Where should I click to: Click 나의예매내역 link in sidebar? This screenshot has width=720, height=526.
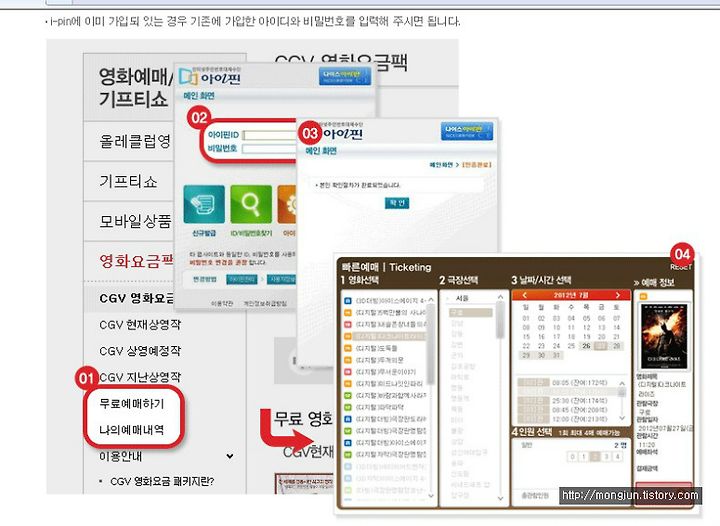pos(132,430)
